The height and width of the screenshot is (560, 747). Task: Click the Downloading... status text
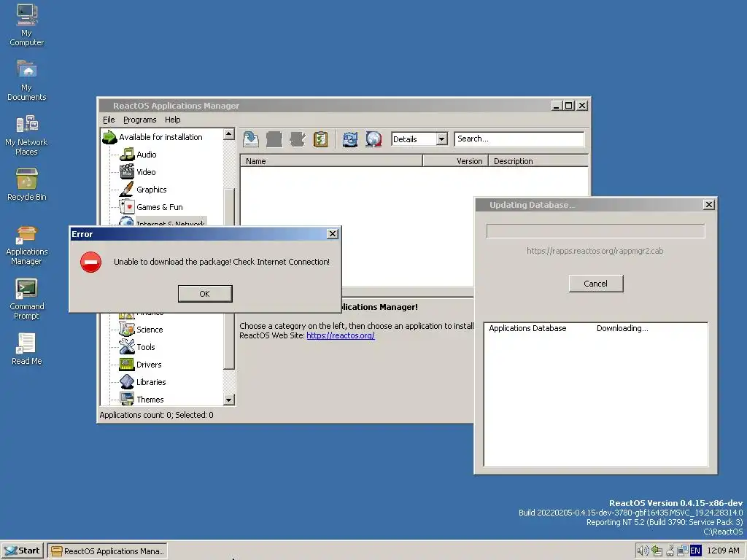pyautogui.click(x=622, y=328)
